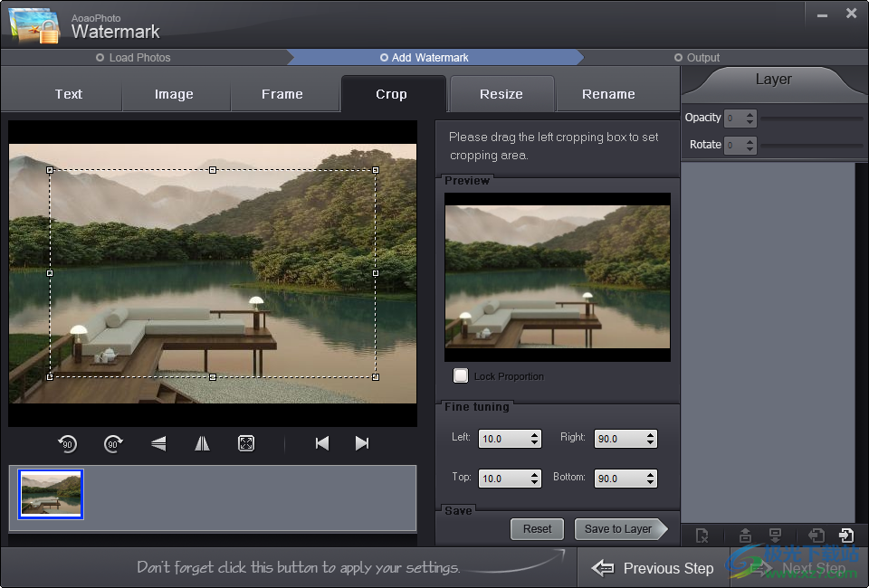Click the right-middle crop box handle
The height and width of the screenshot is (588, 869).
coord(376,273)
